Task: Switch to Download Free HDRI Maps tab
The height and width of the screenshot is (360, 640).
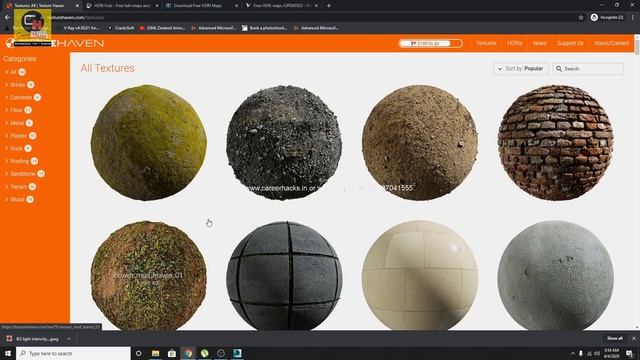Action: [198, 6]
